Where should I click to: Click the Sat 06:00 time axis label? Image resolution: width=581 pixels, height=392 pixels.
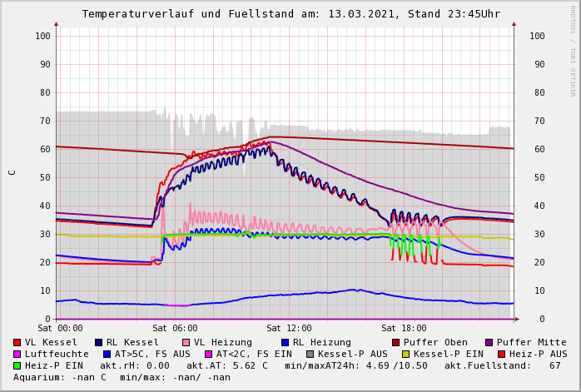174,328
